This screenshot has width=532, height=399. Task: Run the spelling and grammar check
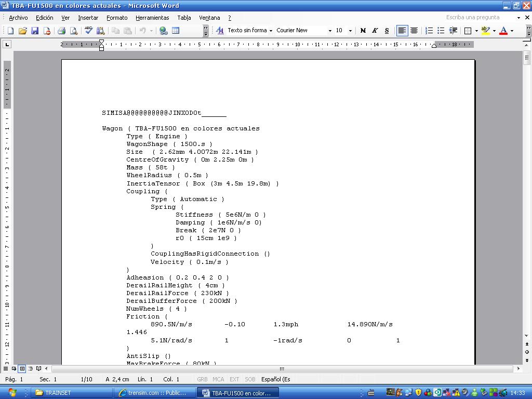tap(89, 31)
